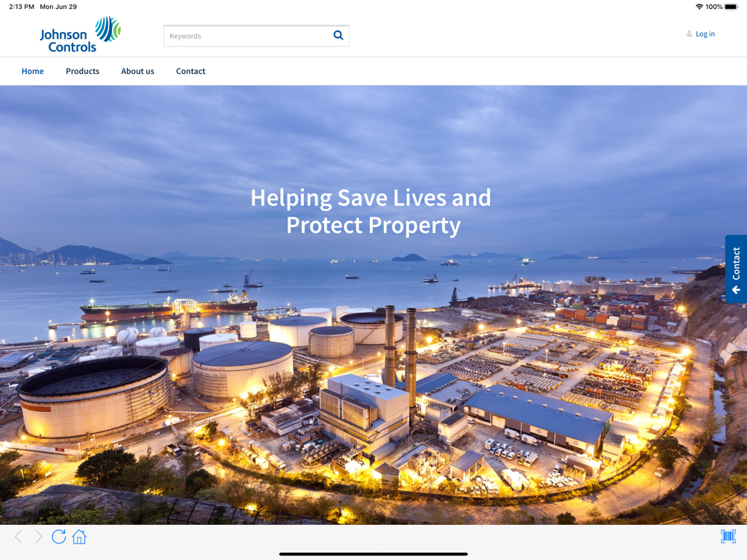The width and height of the screenshot is (747, 560).
Task: Click the arrow icon on the Contact side tab
Action: pyautogui.click(x=736, y=290)
